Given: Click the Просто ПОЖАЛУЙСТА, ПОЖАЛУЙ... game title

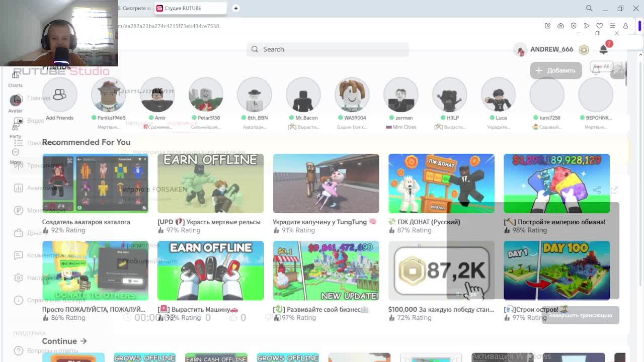Looking at the screenshot, I should [94, 309].
